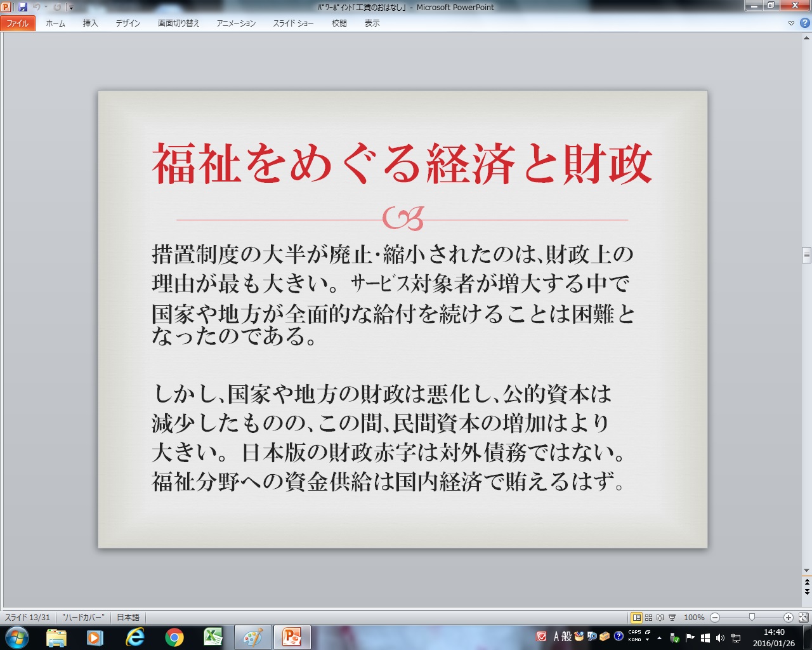
Task: Open the Windows Start menu
Action: [x=16, y=637]
